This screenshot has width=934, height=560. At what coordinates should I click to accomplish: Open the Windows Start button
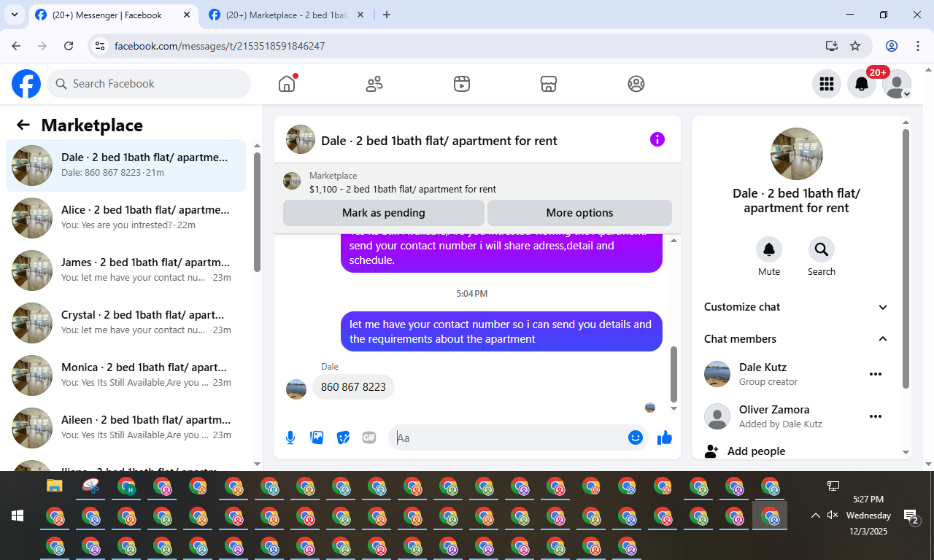click(18, 516)
